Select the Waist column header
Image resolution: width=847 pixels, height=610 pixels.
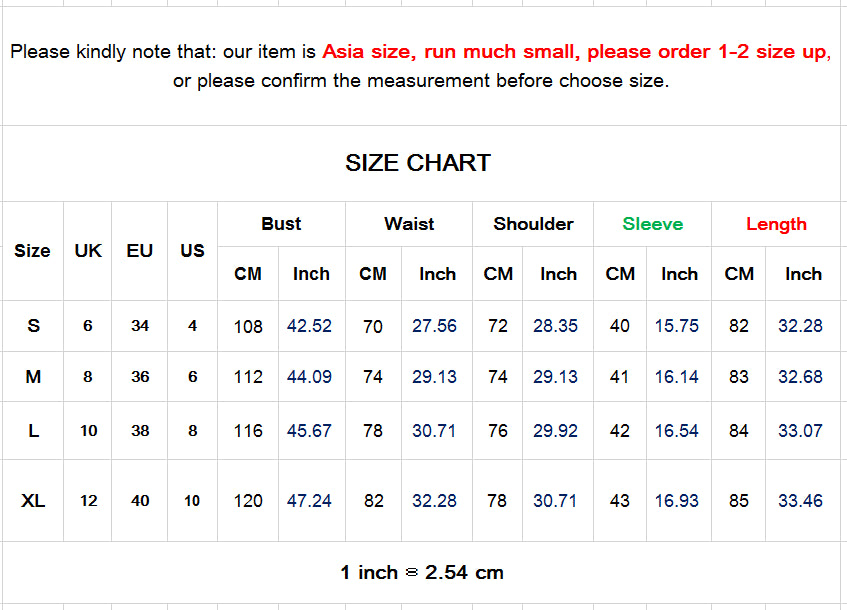[x=409, y=224]
